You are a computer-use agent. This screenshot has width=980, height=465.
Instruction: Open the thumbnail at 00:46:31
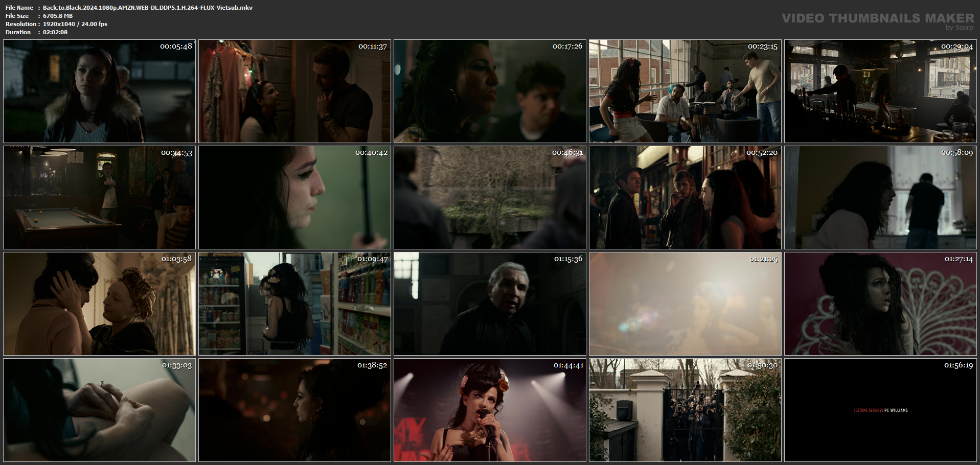pos(490,197)
